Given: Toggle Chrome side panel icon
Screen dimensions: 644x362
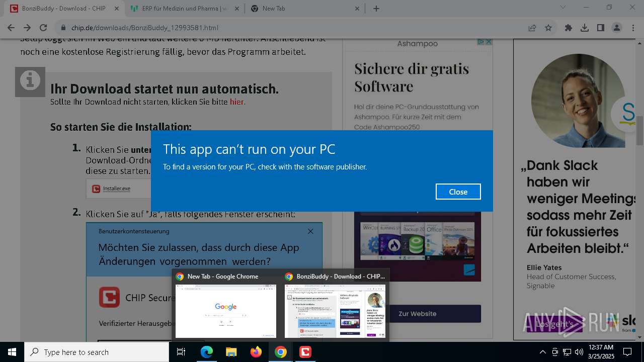Looking at the screenshot, I should 601,28.
